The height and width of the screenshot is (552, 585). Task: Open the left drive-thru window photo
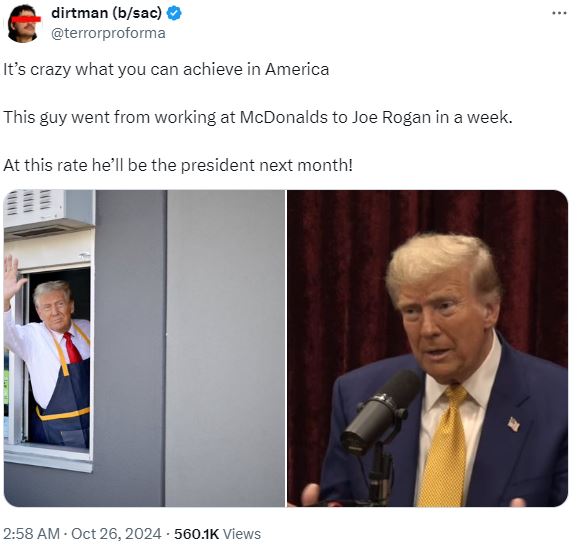144,348
